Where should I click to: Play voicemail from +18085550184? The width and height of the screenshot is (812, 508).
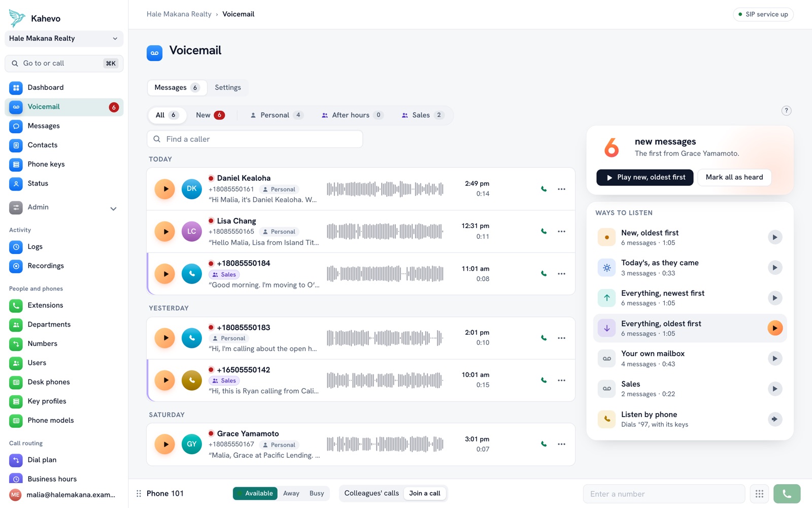pos(165,274)
